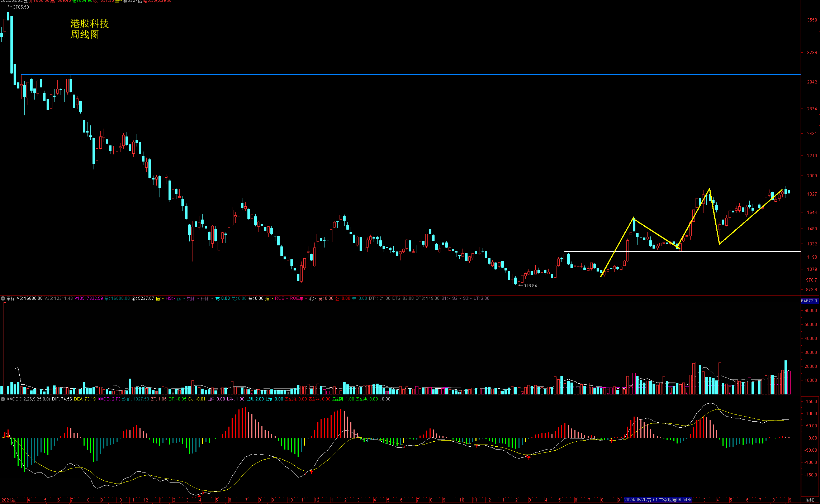
Task: Select the white horizontal support line
Action: 682,251
